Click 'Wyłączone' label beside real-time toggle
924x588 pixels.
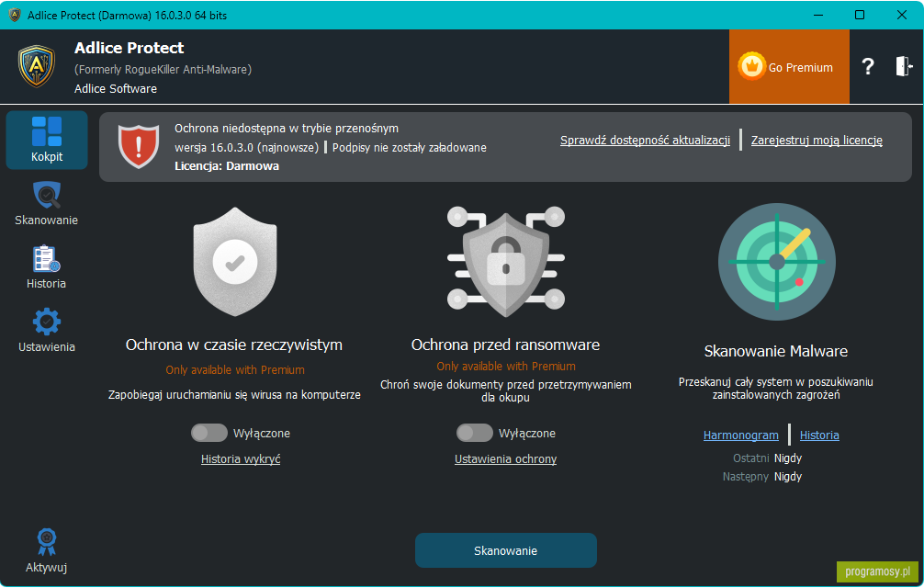pos(262,434)
